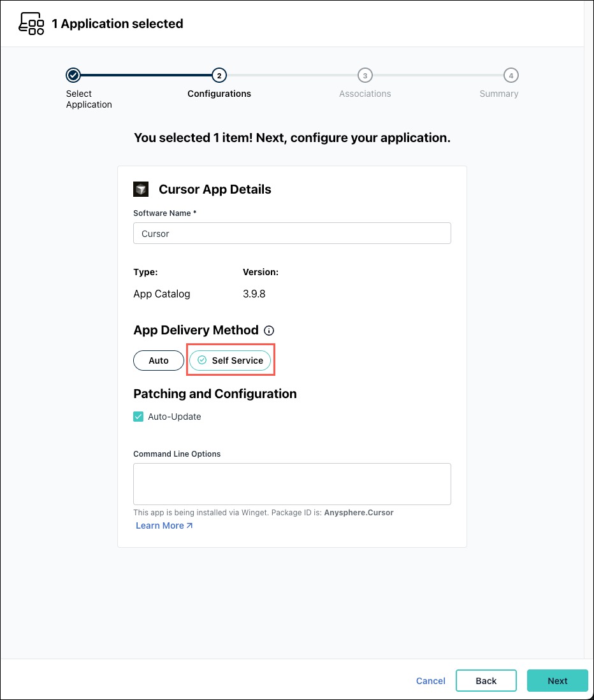Click the applications icon beside the header title

tap(31, 23)
